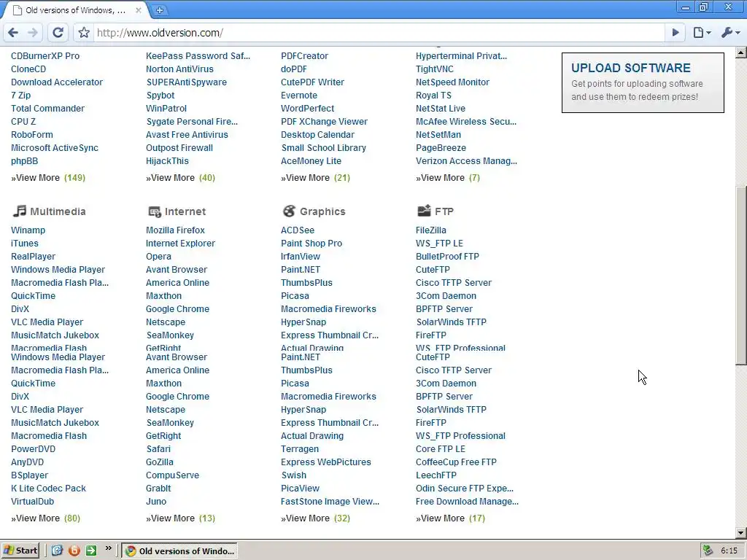Open the page control menu icon
Viewport: 747px width, 560px height.
click(702, 32)
